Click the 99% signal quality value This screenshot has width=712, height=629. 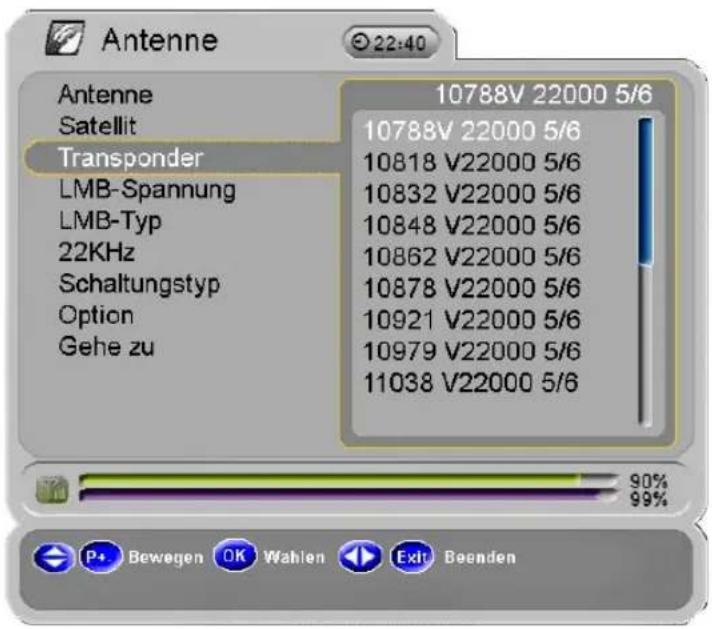(648, 499)
